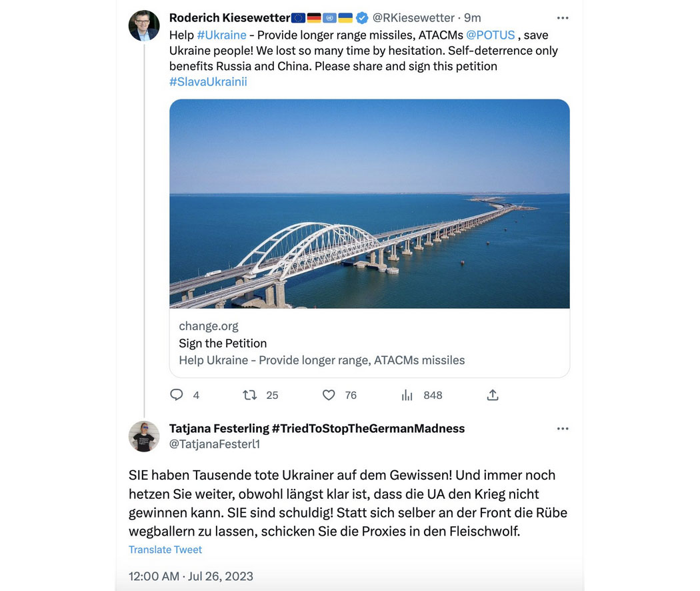This screenshot has width=700, height=591.
Task: Click the #Ukraine hashtag
Action: (222, 35)
